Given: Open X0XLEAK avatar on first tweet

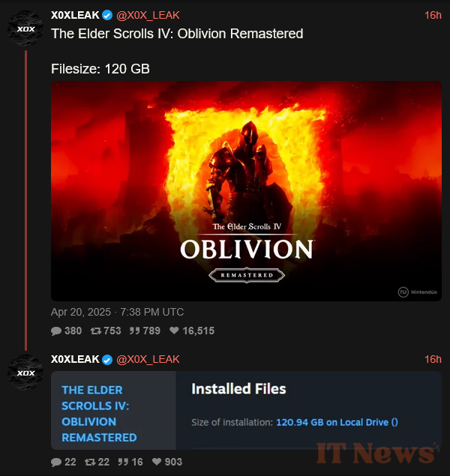Looking at the screenshot, I should click(25, 28).
